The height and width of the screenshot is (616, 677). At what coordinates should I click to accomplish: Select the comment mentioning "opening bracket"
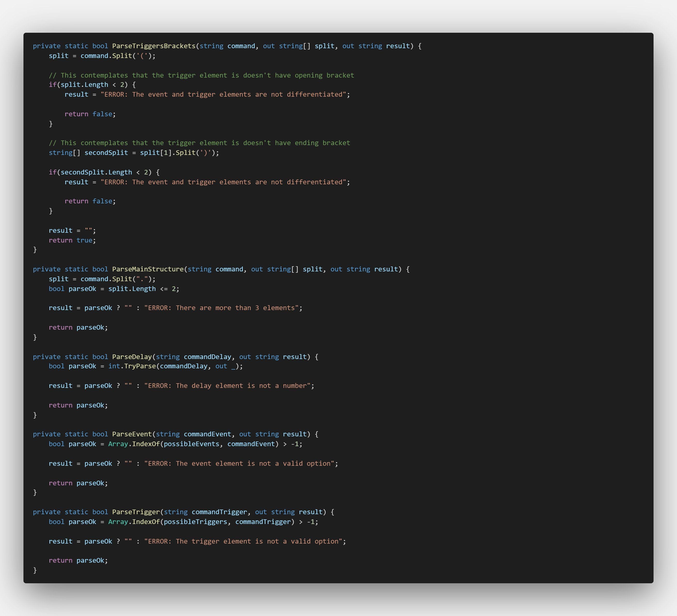(x=202, y=75)
